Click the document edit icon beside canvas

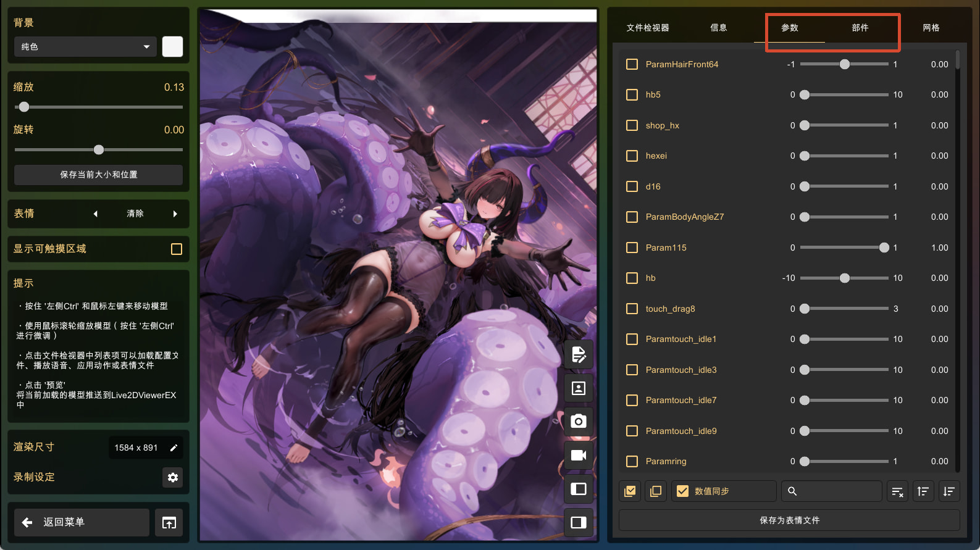[x=578, y=355]
